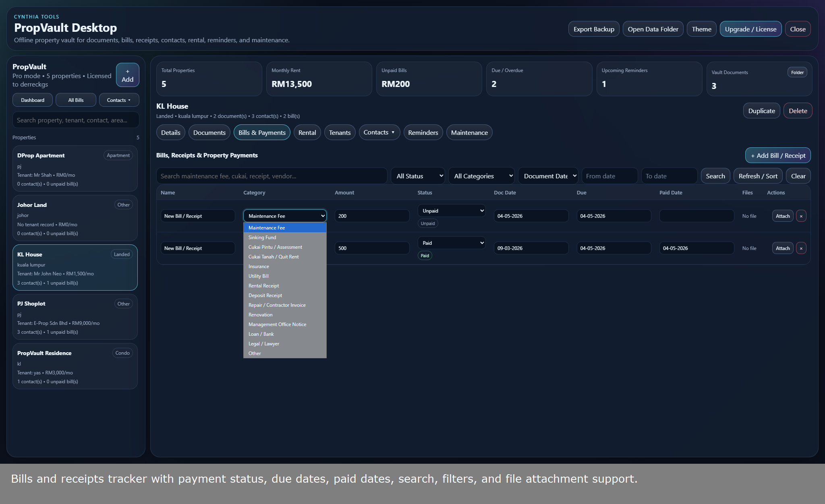This screenshot has height=504, width=825.
Task: Select Loan / Bank category option
Action: (285, 334)
